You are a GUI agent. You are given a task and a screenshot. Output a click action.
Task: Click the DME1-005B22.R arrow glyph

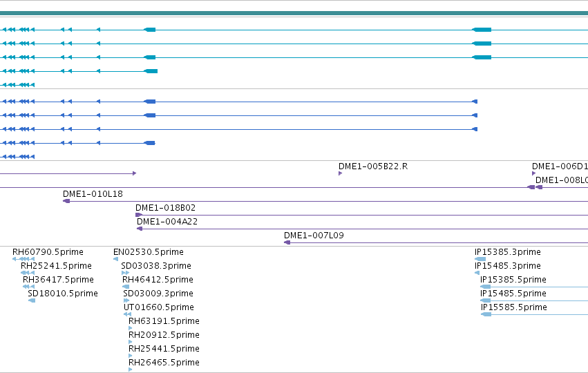point(340,173)
